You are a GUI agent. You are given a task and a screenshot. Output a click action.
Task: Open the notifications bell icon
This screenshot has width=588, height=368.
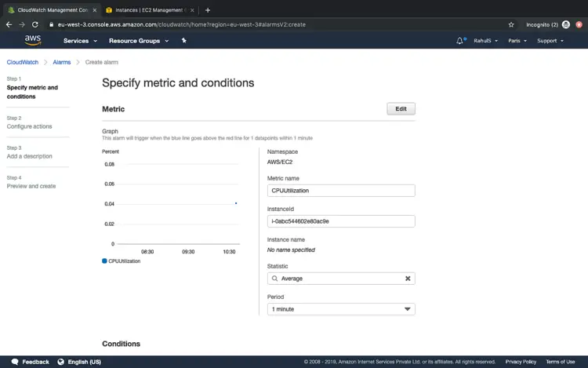point(459,41)
